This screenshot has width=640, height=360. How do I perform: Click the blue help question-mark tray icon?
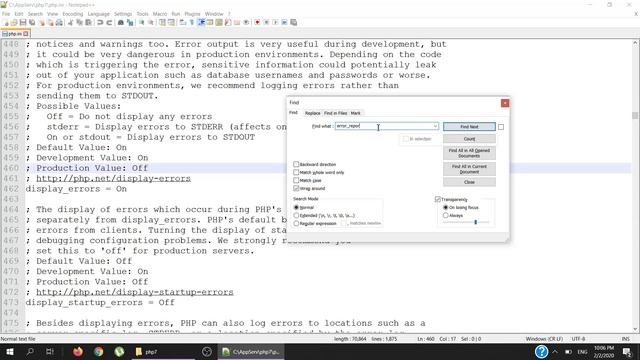tap(541, 351)
